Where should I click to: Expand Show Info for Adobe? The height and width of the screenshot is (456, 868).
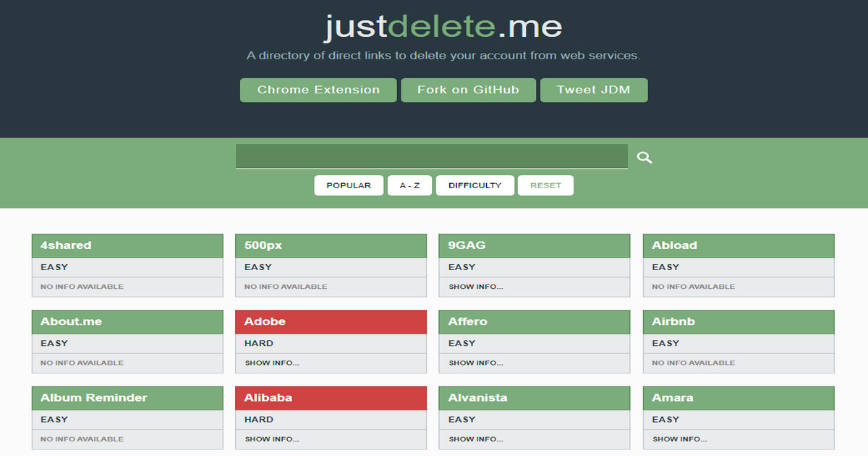(x=272, y=363)
